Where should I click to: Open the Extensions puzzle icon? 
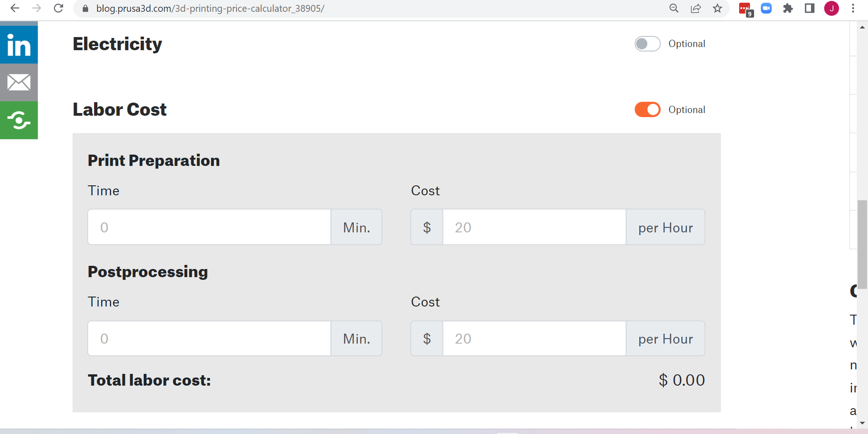tap(788, 8)
